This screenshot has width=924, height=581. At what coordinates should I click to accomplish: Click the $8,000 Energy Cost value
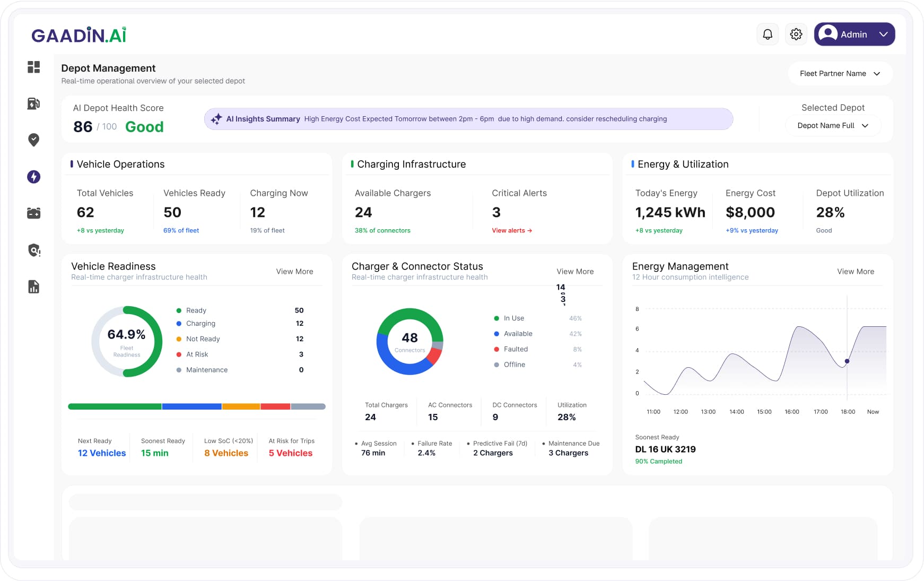[x=750, y=212]
